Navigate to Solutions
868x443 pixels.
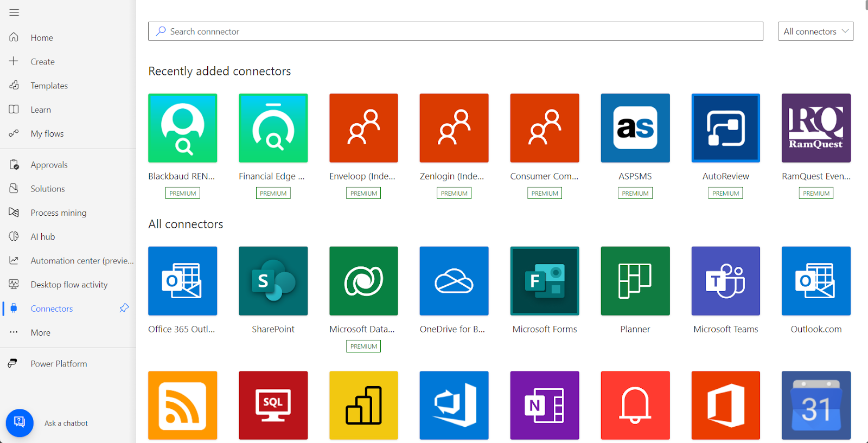point(68,189)
